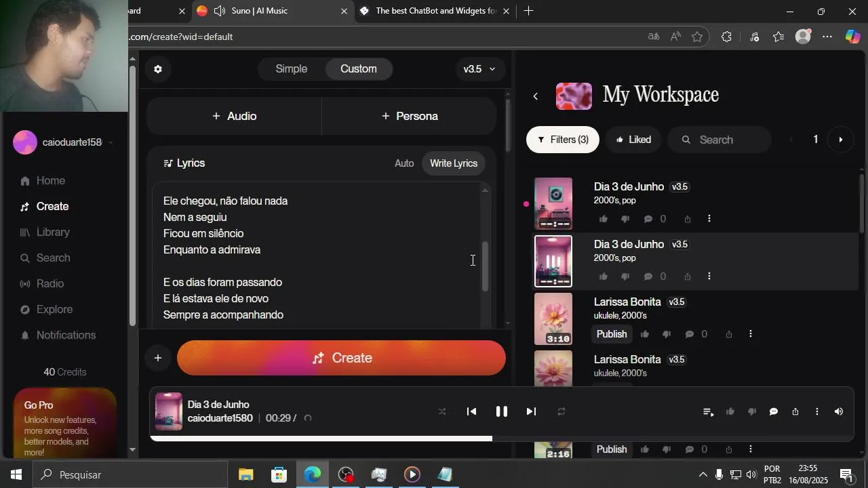Open File Explorer from the taskbar

(x=245, y=474)
